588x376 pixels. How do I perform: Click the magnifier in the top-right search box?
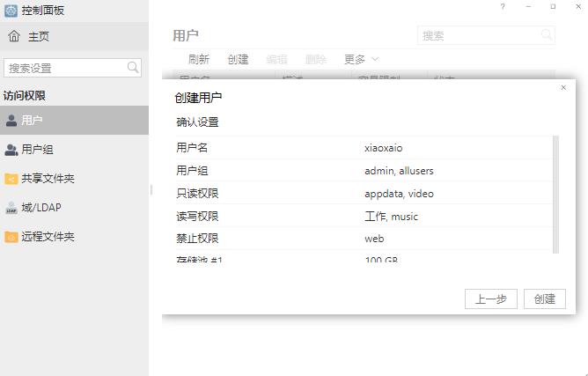(547, 35)
